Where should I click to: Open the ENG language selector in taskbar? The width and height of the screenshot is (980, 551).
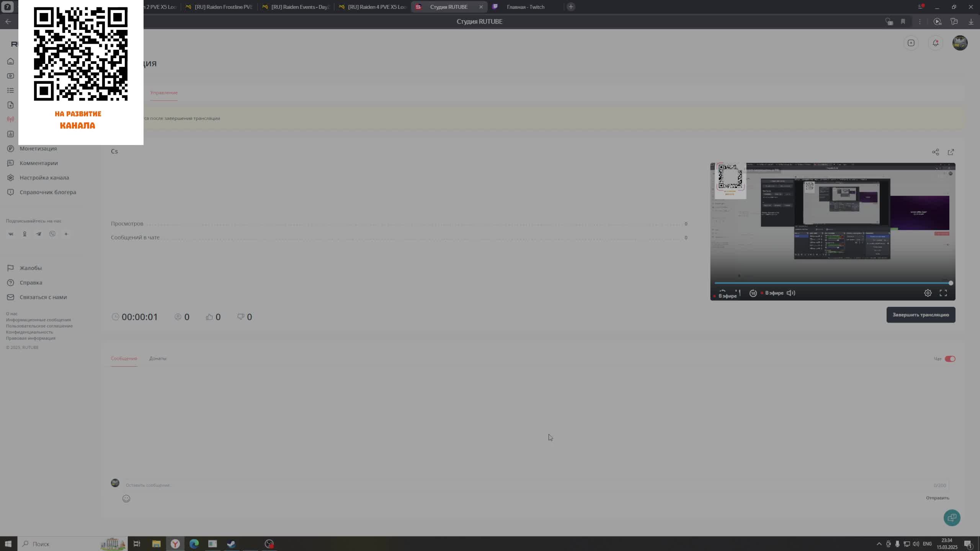tap(928, 544)
